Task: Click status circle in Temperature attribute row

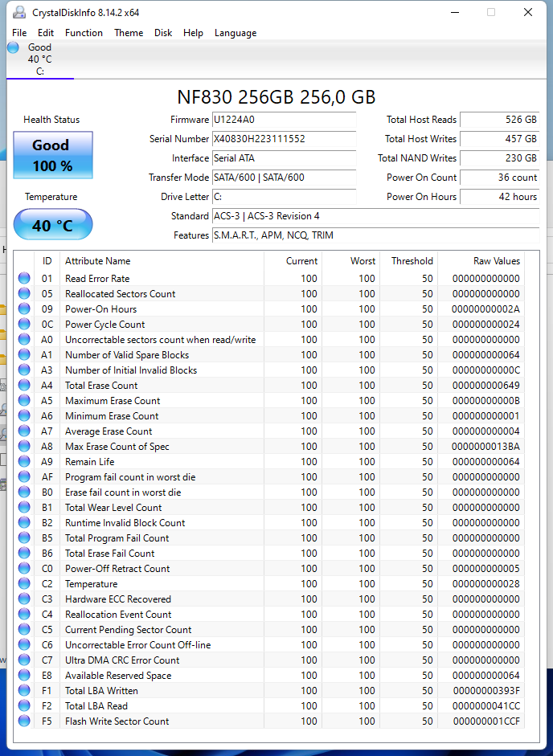Action: point(24,583)
